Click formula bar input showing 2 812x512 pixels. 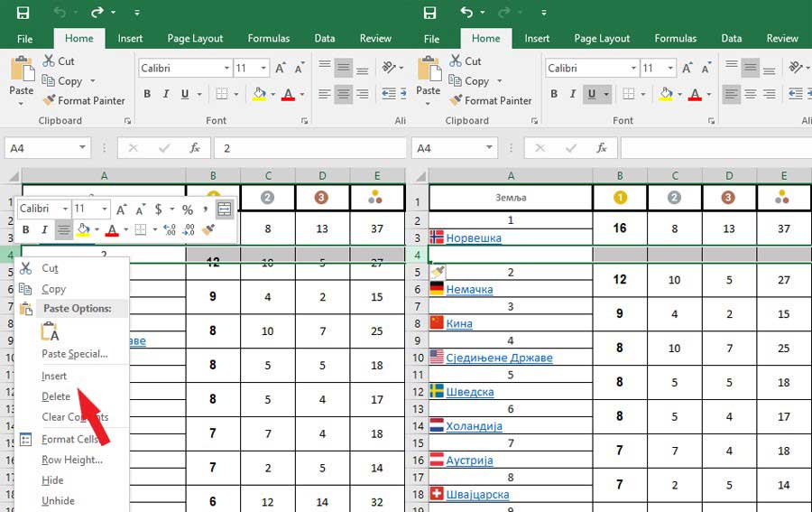point(309,148)
